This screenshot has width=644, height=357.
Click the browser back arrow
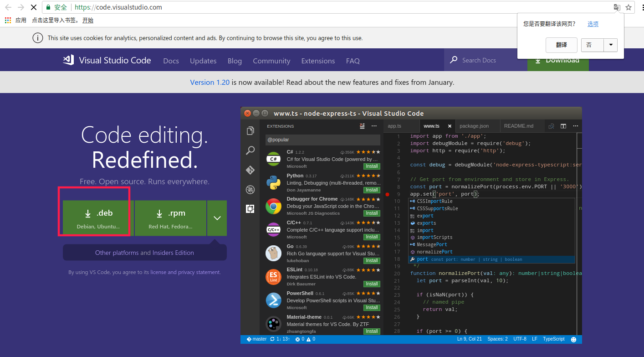coord(8,7)
